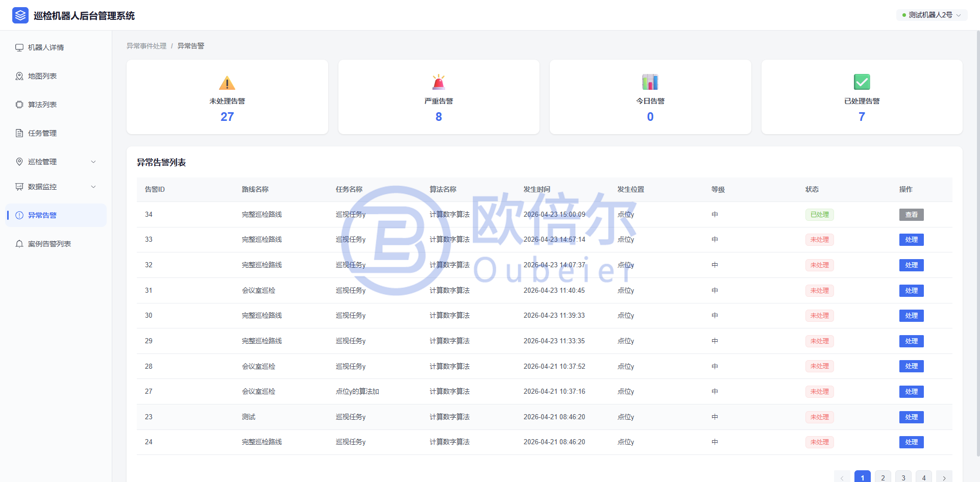Screen dimensions: 980x482
Task: Click the 严重告警 count 8
Action: click(438, 117)
